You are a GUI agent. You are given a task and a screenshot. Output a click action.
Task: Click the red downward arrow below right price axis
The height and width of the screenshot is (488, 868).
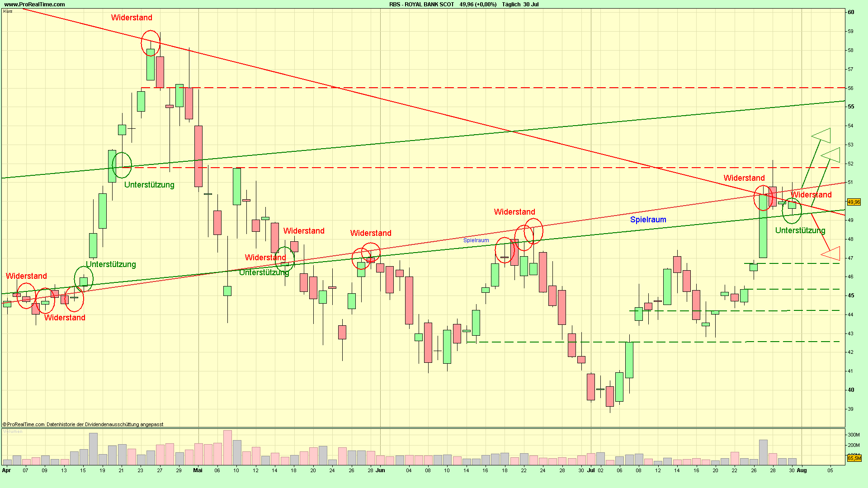(x=831, y=253)
